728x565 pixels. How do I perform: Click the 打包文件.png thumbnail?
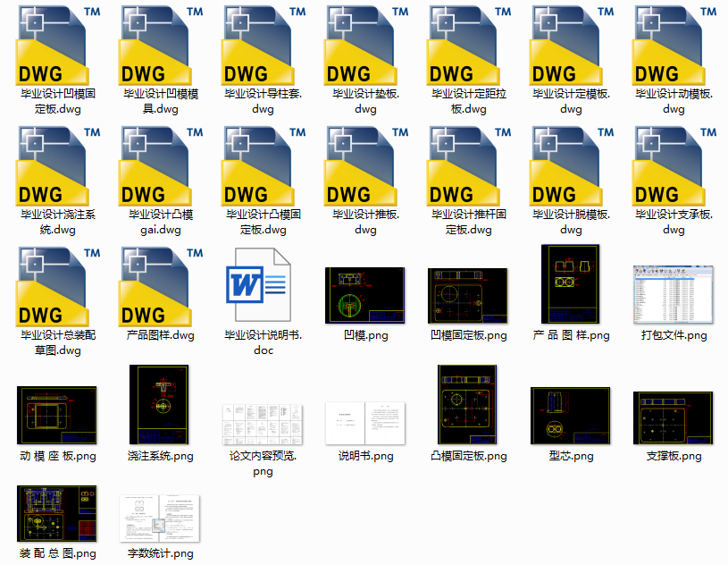click(674, 295)
